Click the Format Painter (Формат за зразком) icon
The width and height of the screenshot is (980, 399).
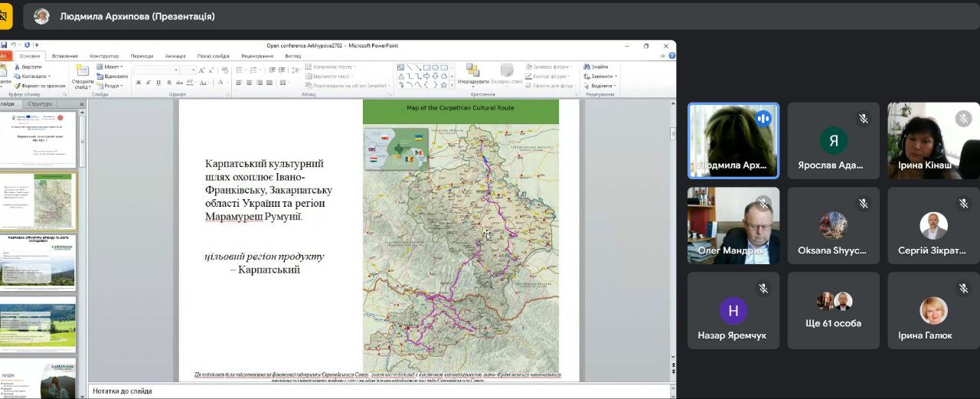pyautogui.click(x=15, y=86)
